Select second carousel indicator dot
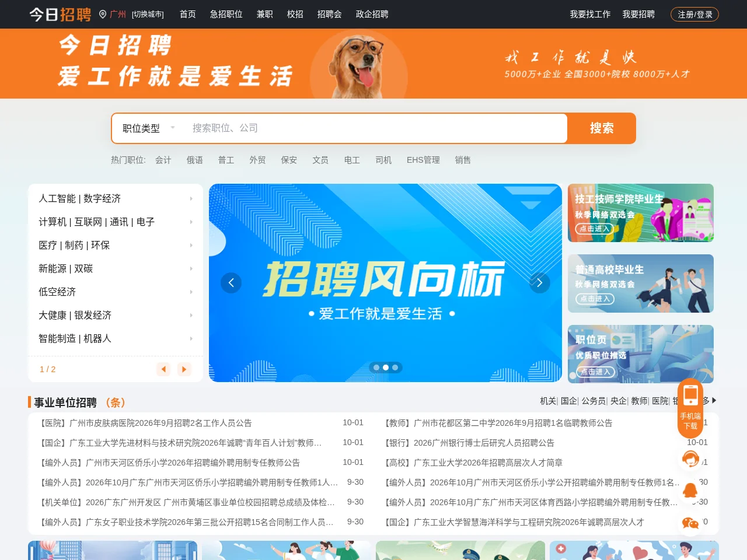747x560 pixels. (x=386, y=367)
